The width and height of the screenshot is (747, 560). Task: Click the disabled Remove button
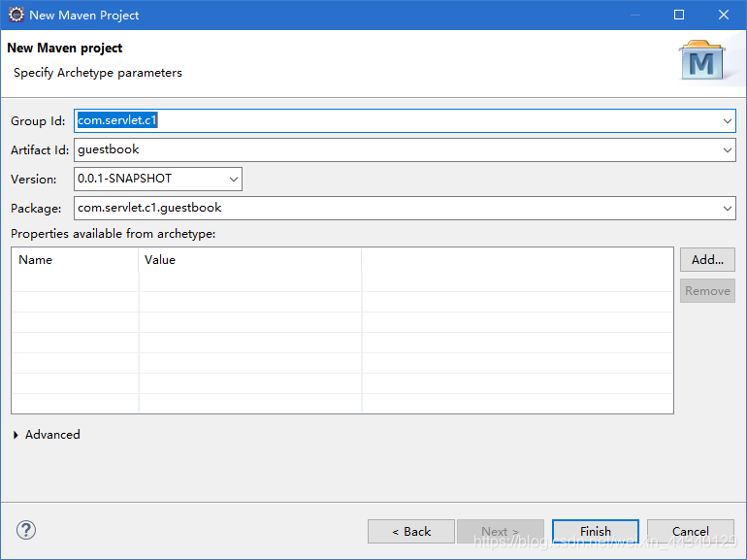(x=707, y=291)
